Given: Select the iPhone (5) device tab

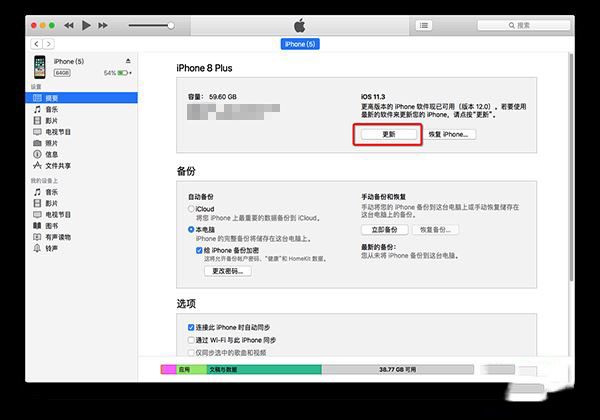Looking at the screenshot, I should click(299, 44).
